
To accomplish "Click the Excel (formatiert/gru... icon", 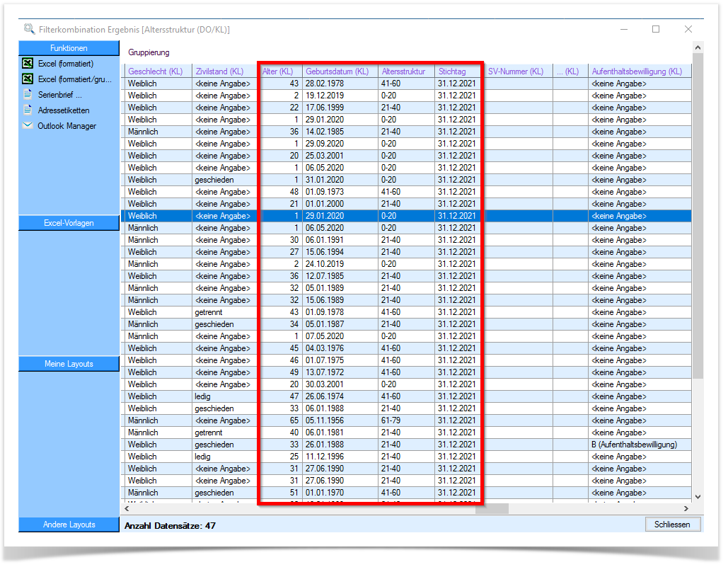I will [28, 79].
